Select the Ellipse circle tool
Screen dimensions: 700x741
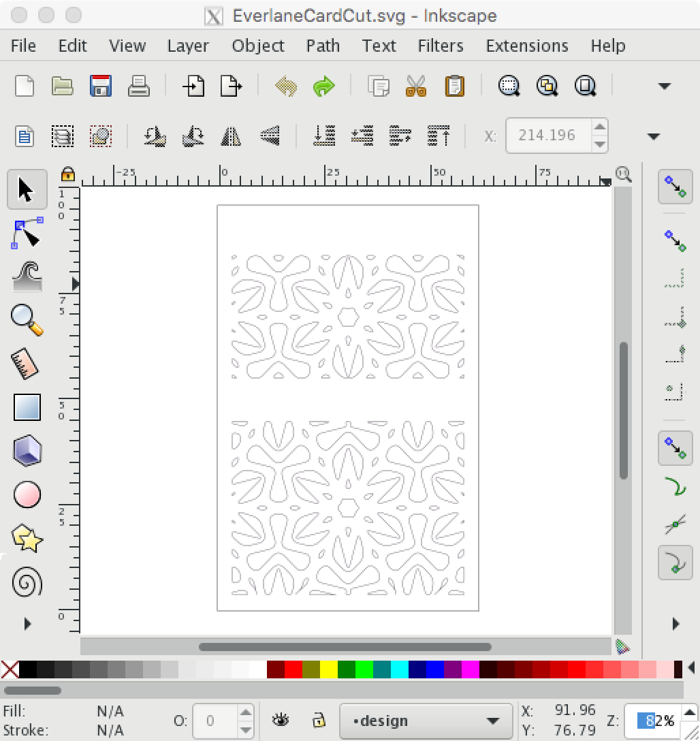pyautogui.click(x=27, y=494)
